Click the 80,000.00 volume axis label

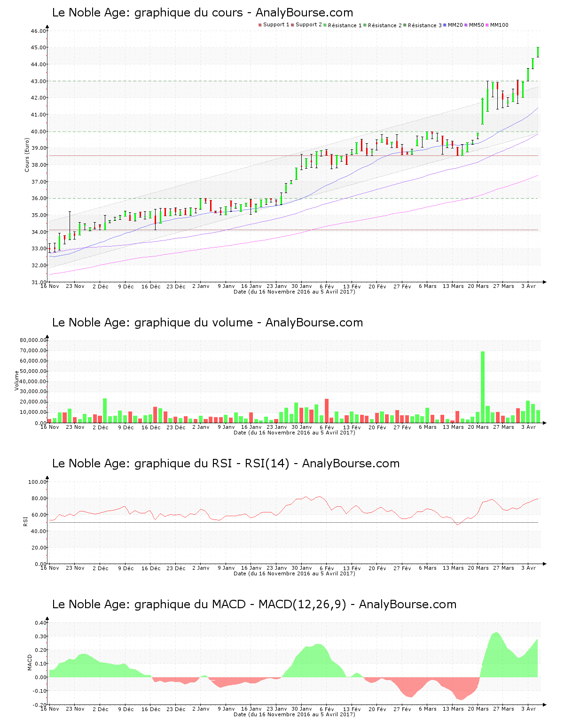click(33, 340)
